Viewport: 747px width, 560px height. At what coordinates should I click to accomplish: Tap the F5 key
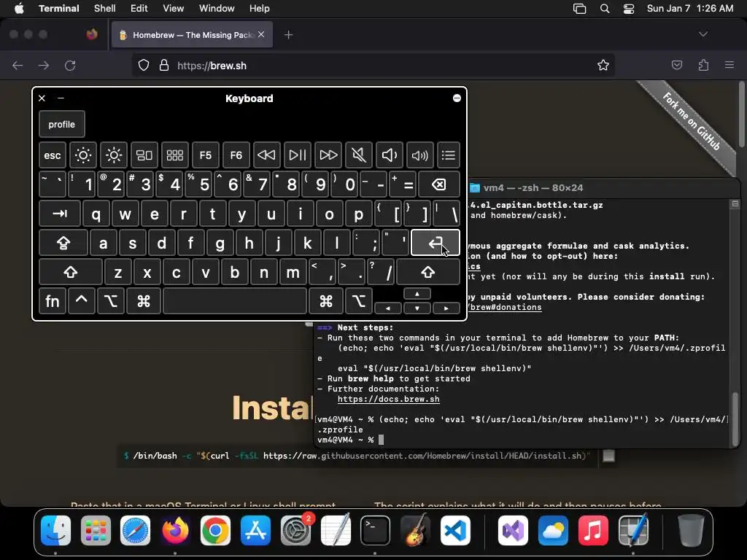tap(205, 155)
